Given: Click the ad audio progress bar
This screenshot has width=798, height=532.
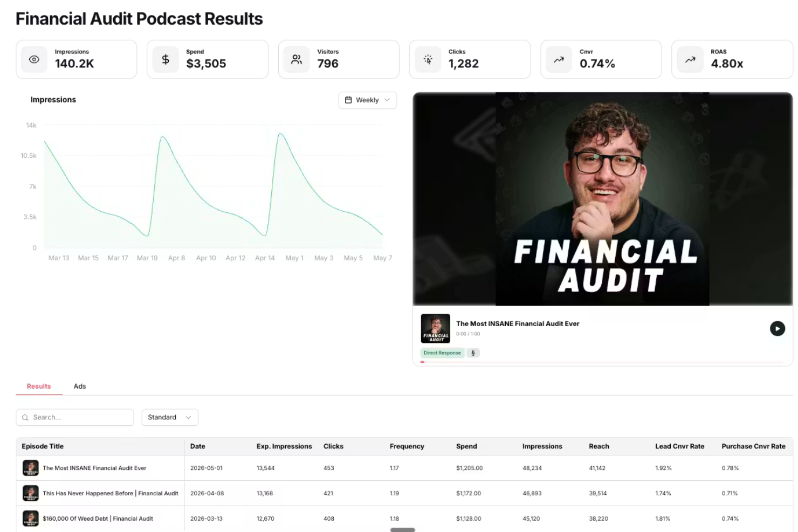Looking at the screenshot, I should pos(602,362).
